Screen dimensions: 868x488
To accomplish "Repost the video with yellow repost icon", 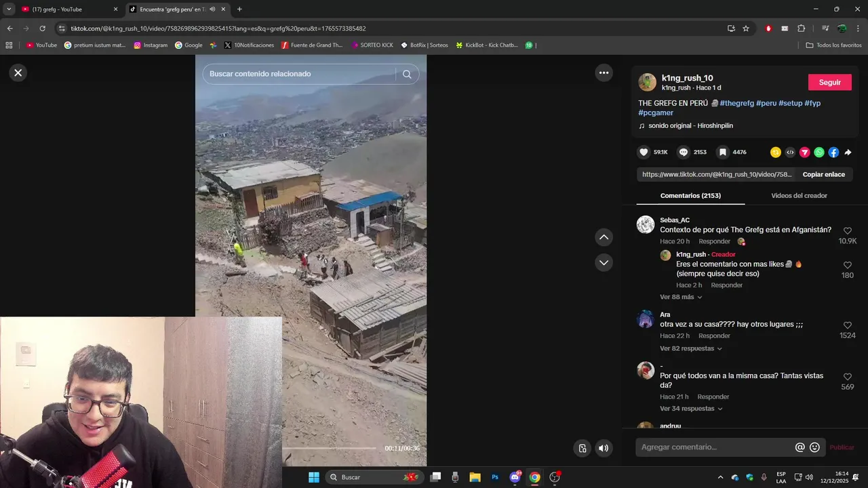I will click(776, 152).
